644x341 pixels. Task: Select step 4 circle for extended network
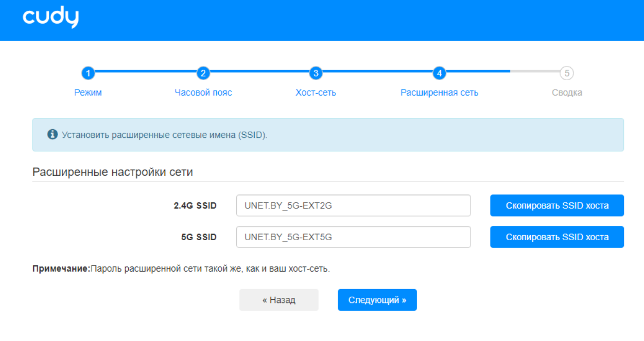(439, 73)
